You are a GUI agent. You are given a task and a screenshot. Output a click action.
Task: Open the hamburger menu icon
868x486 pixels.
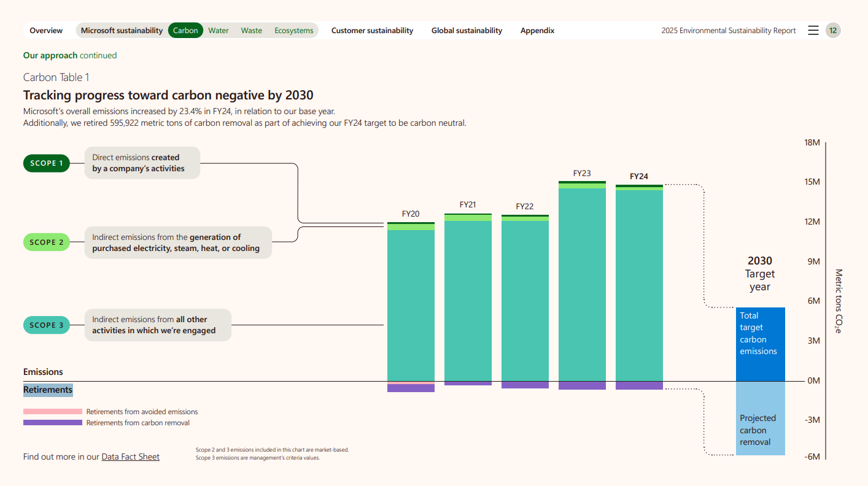click(813, 31)
